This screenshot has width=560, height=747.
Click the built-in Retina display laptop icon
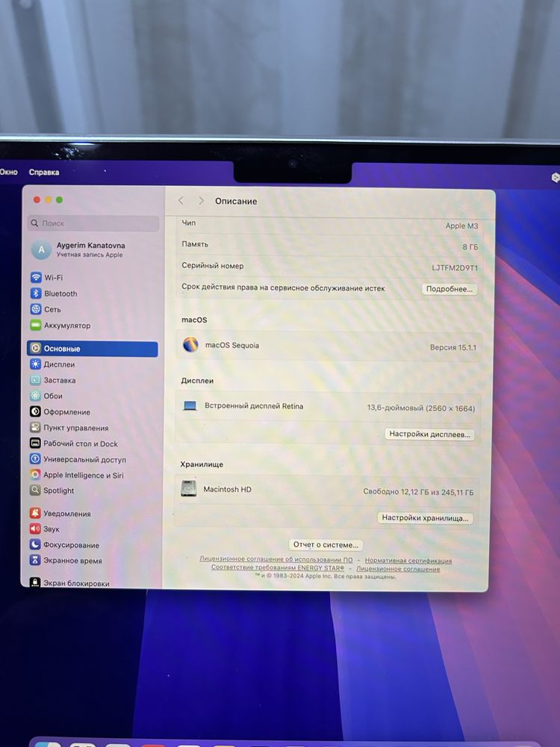190,406
